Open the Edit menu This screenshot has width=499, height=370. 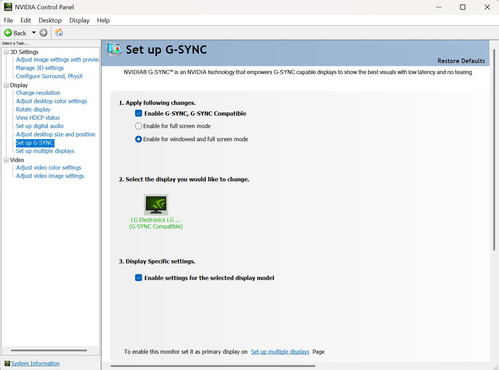click(x=26, y=20)
